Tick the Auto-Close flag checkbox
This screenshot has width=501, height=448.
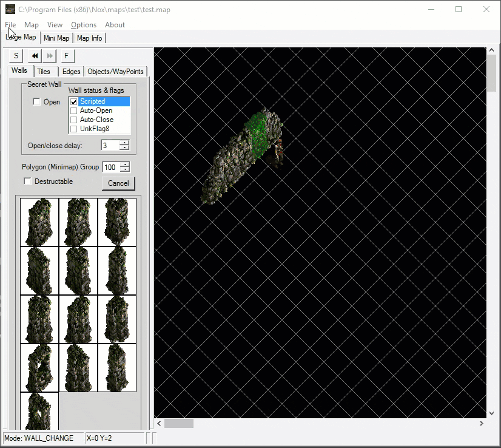pyautogui.click(x=74, y=120)
